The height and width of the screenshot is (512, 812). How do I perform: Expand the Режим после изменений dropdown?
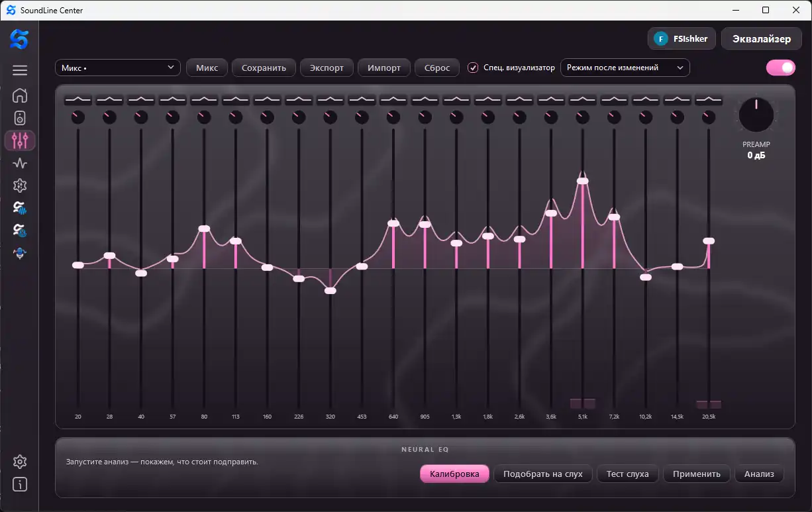pos(625,68)
